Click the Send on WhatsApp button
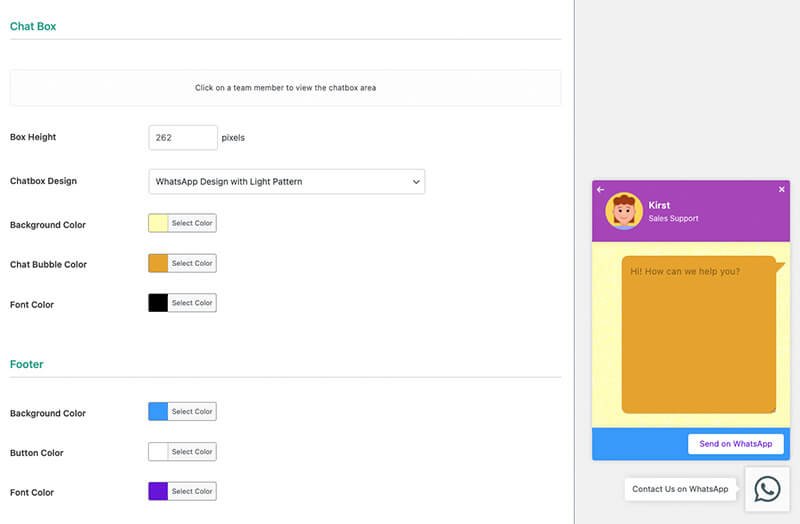 [735, 444]
